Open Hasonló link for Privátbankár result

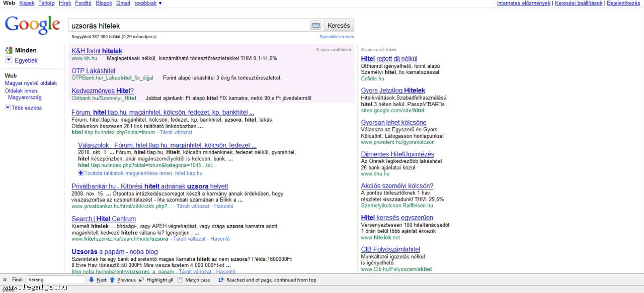pos(225,207)
